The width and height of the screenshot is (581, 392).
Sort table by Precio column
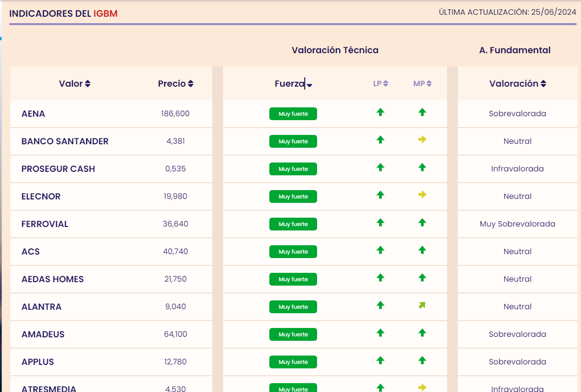(x=176, y=84)
